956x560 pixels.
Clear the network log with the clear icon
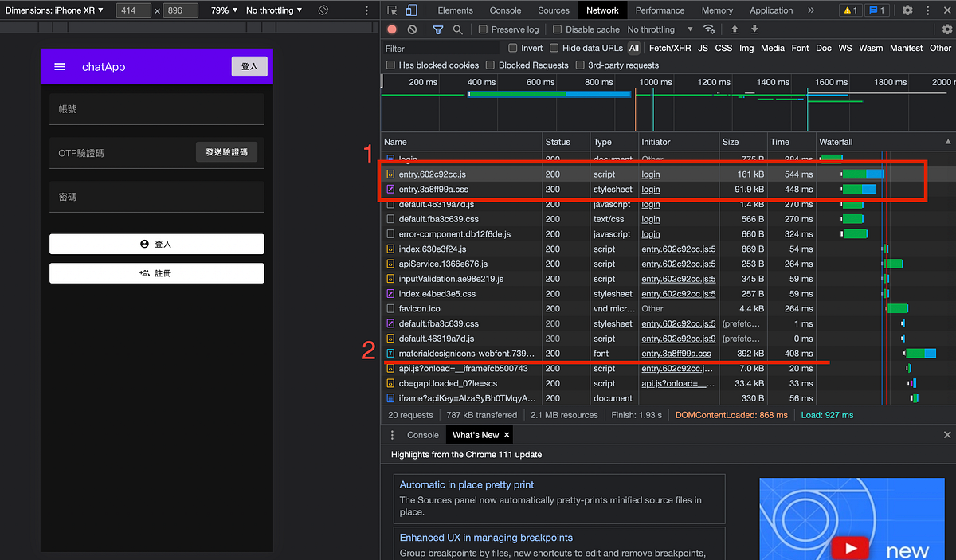(413, 29)
